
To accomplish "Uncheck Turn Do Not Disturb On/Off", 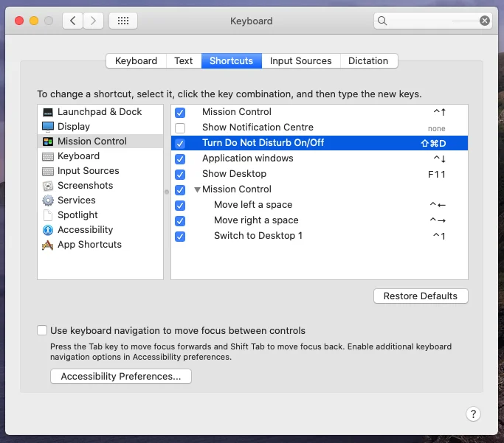I will pos(180,144).
